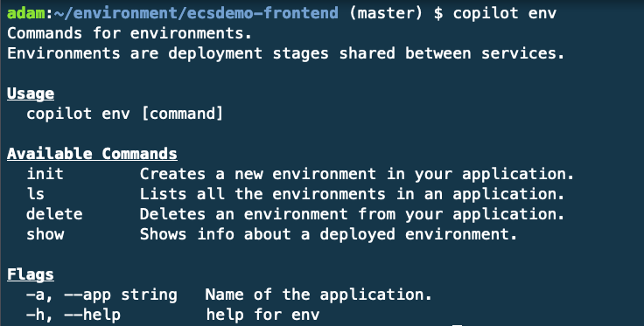Click the path '~/environment/ecsdemo-frontend'

click(196, 13)
